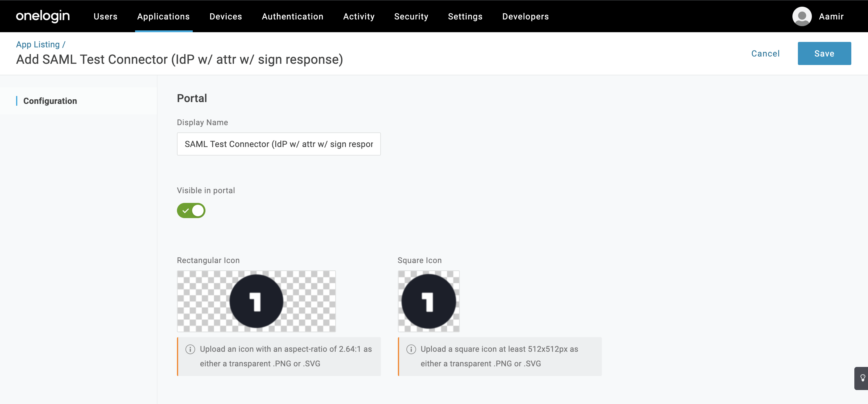Click the onelogin logo

click(43, 16)
